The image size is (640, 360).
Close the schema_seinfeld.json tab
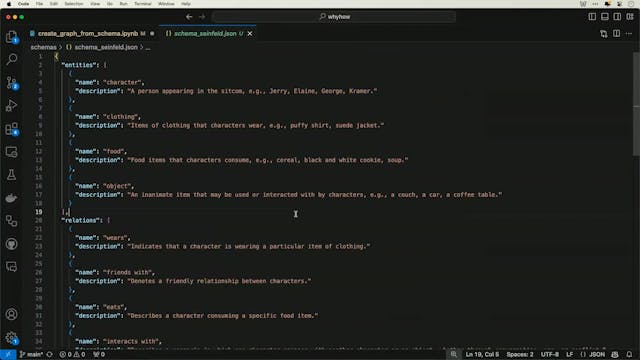[x=250, y=33]
